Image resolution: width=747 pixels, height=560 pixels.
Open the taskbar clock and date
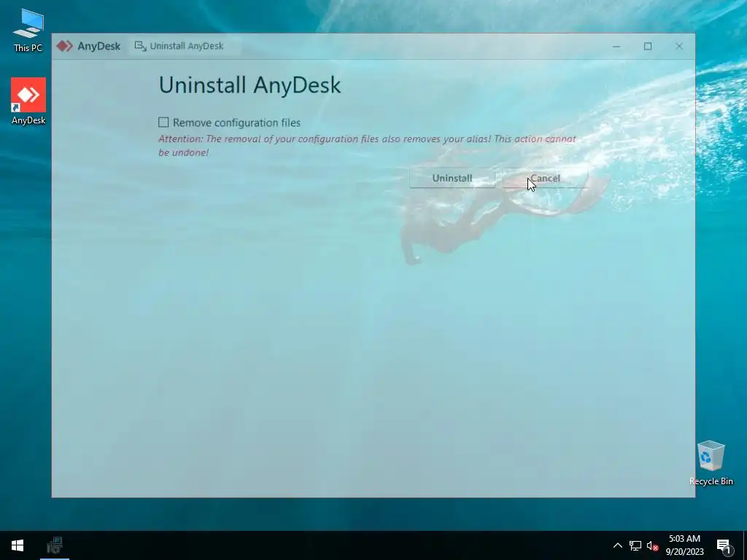[684, 545]
